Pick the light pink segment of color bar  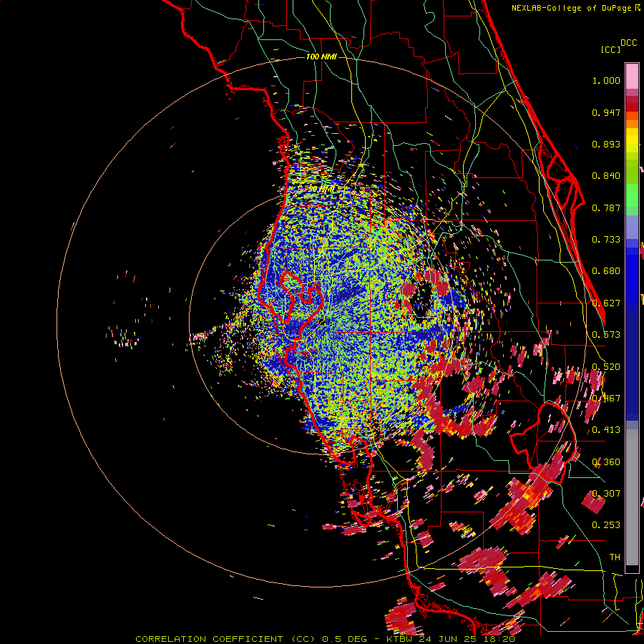click(632, 76)
